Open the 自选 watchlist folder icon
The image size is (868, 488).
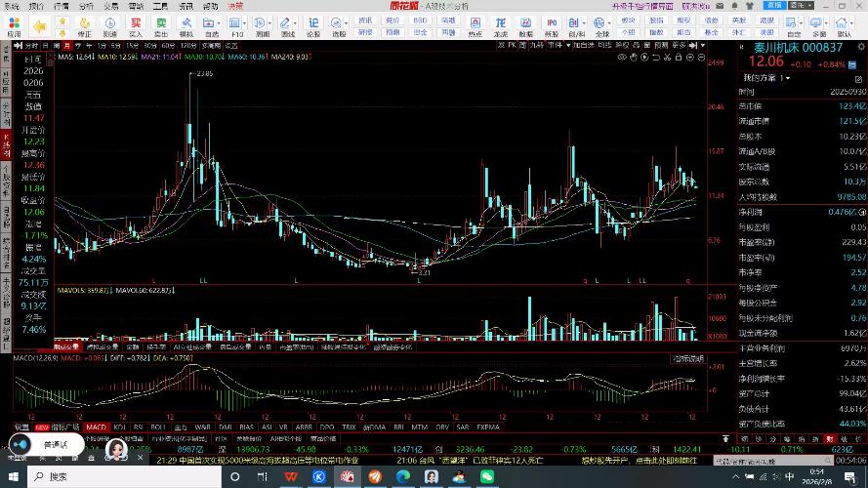click(209, 23)
